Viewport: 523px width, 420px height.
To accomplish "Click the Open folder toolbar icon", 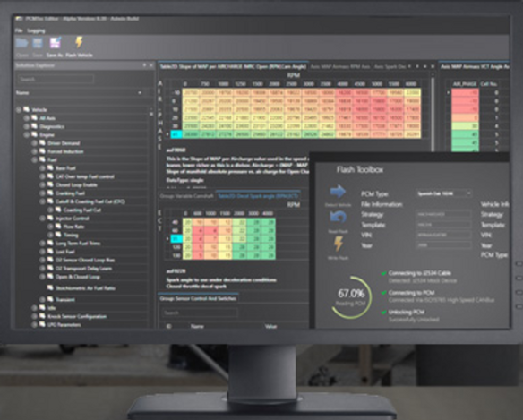I will pyautogui.click(x=21, y=43).
